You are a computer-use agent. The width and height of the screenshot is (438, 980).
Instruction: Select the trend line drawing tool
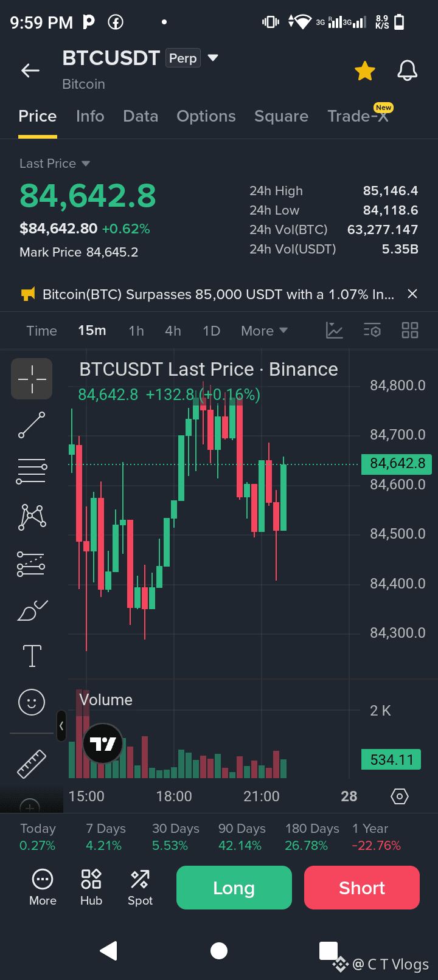point(32,425)
